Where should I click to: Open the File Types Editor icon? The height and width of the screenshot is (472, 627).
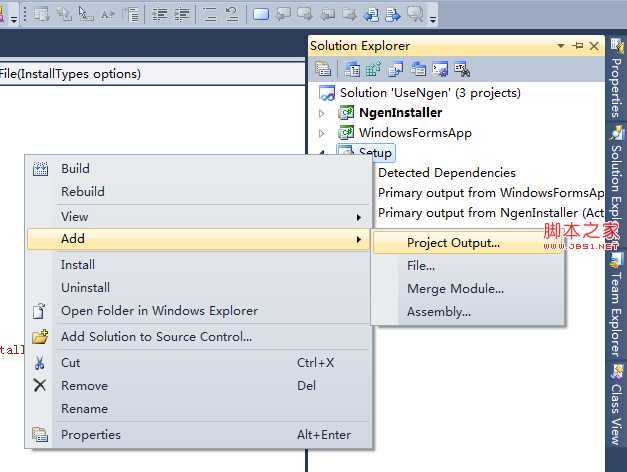tap(394, 69)
